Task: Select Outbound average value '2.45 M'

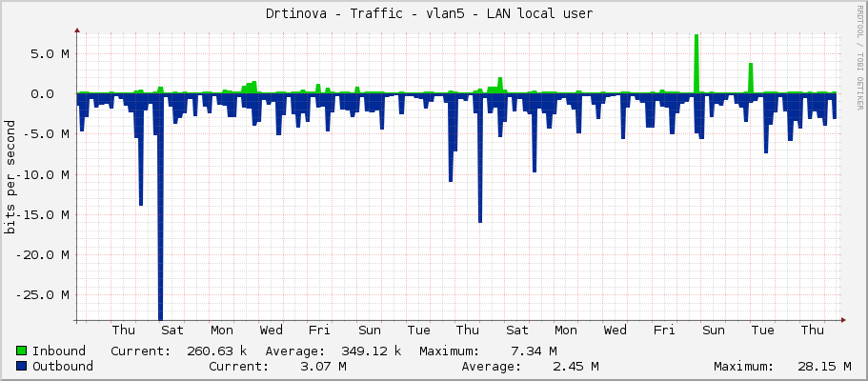Action: point(575,366)
